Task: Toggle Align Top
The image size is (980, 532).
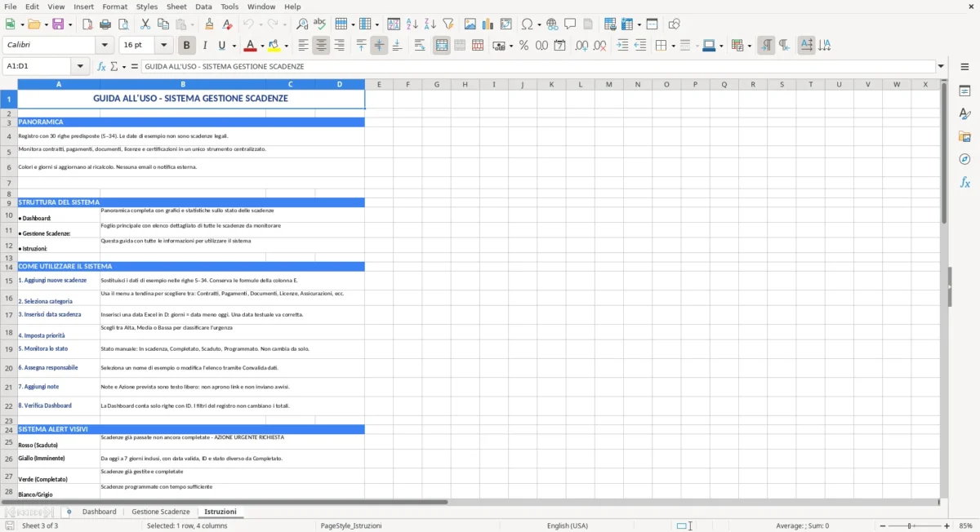Action: (x=361, y=46)
